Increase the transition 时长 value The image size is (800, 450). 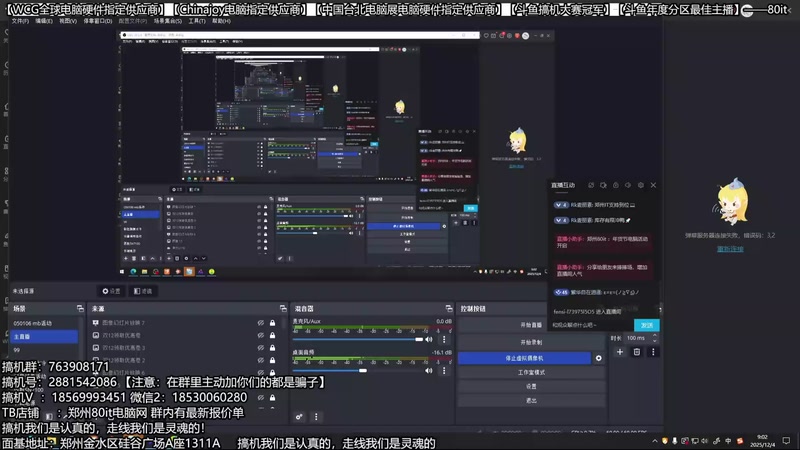point(655,335)
